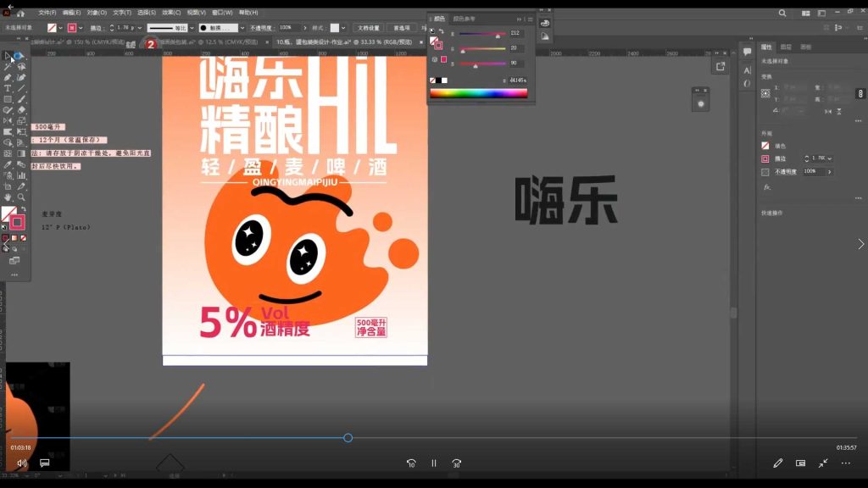
Task: Open the Color panel flyout menu
Action: click(530, 19)
